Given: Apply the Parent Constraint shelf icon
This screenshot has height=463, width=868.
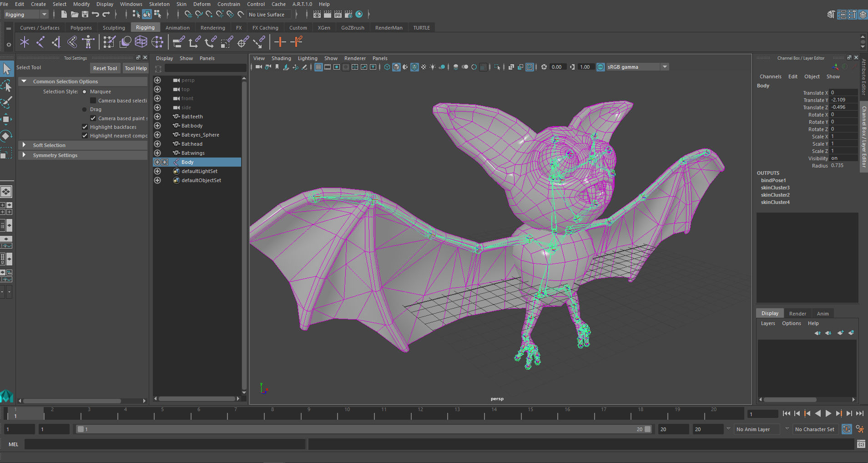Looking at the screenshot, I should pyautogui.click(x=178, y=42).
